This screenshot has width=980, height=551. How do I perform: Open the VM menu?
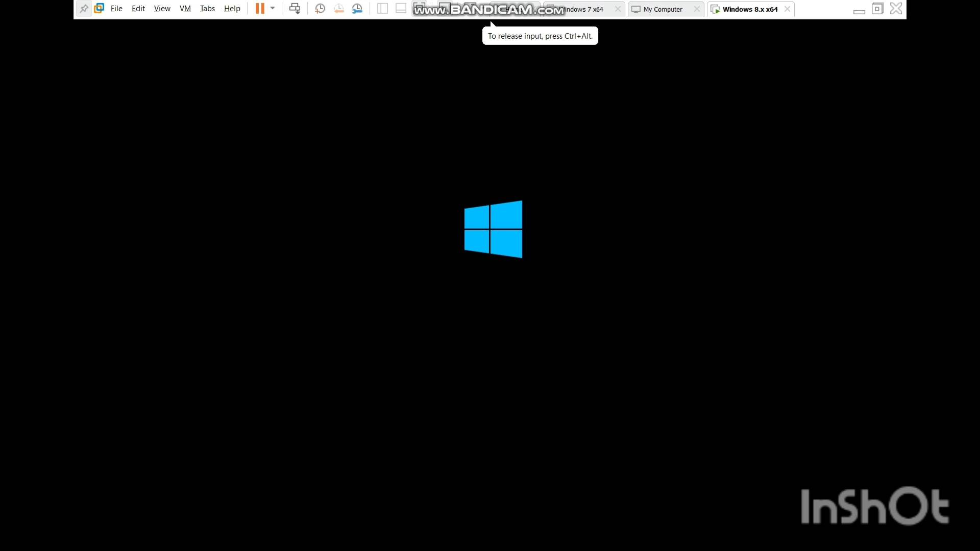coord(185,9)
